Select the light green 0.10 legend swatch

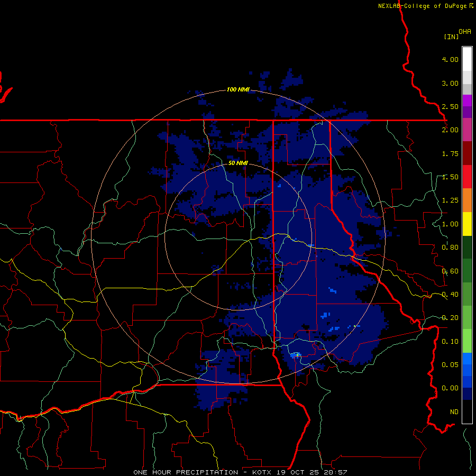click(467, 341)
